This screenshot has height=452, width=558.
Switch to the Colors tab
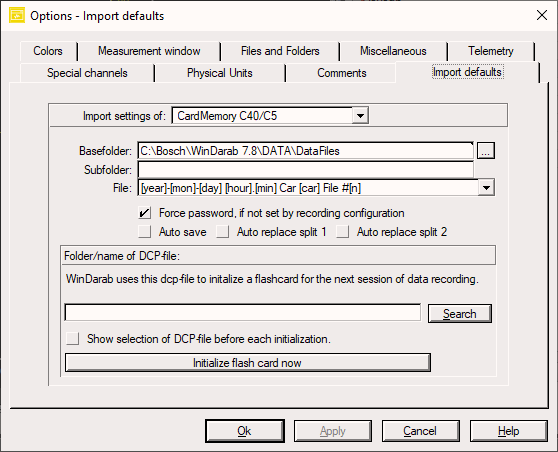click(x=48, y=51)
